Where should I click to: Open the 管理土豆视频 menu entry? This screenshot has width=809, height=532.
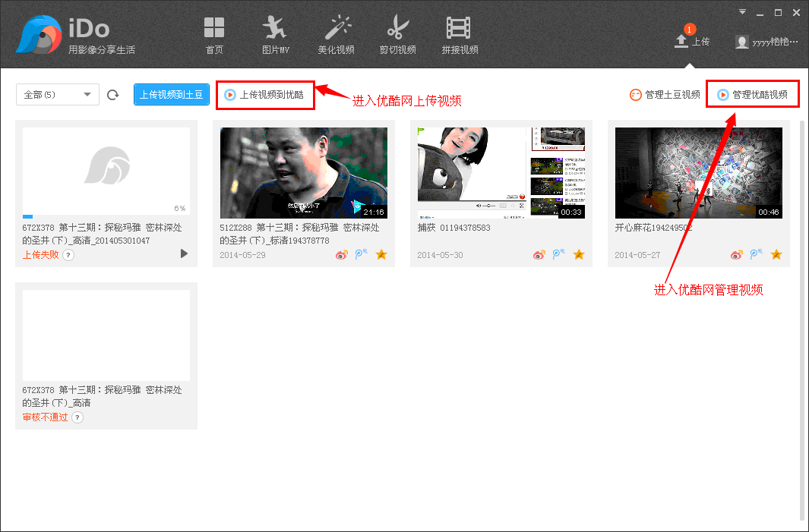pos(664,94)
